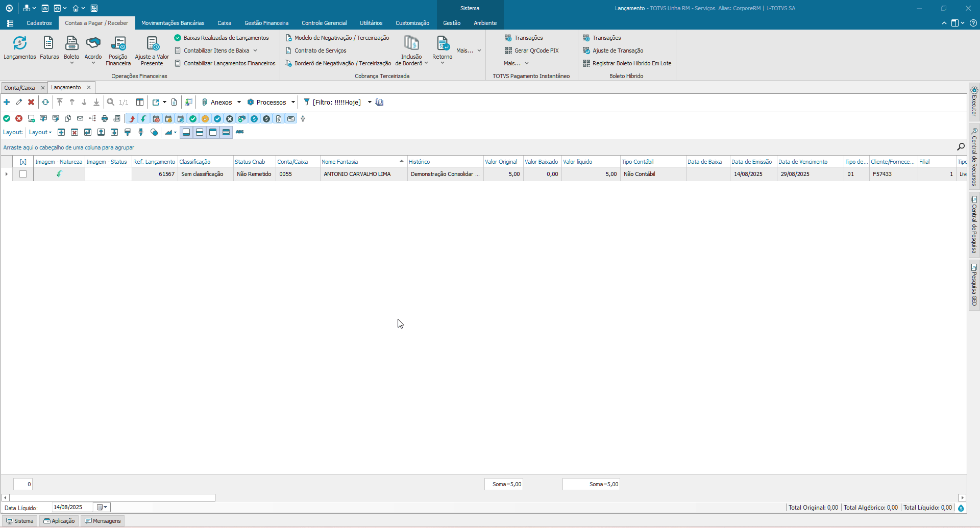
Task: Click the open-book icon beside filter
Action: pos(379,102)
